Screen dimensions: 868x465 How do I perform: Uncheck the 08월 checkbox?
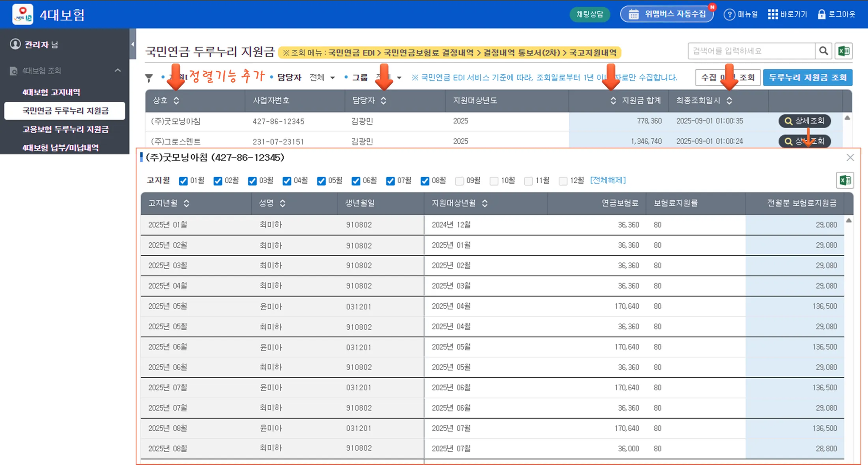tap(425, 181)
